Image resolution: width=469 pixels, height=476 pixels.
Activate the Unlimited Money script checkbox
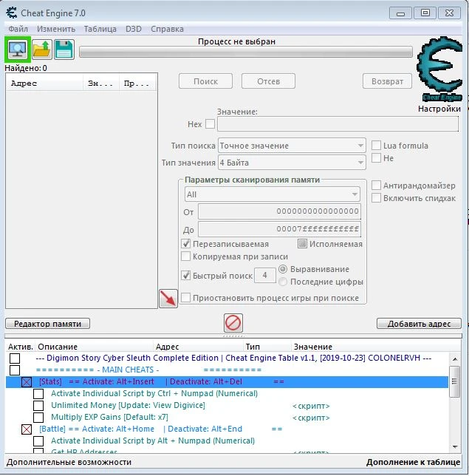click(38, 406)
